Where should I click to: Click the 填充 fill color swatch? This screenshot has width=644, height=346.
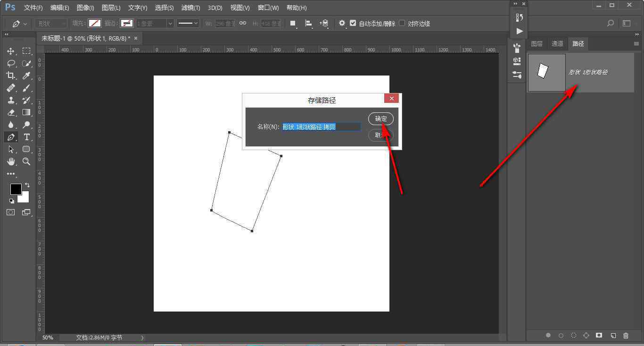(95, 23)
